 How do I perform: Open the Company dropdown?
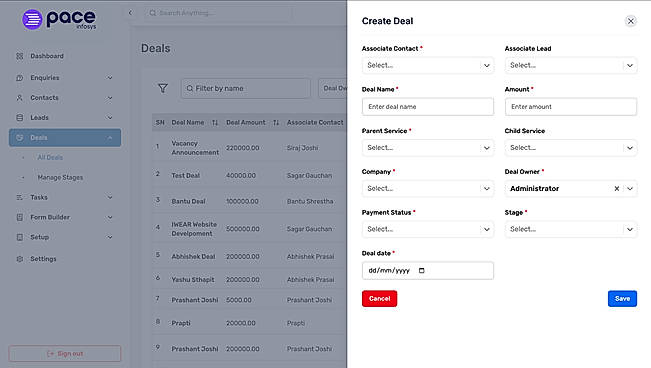coord(428,188)
